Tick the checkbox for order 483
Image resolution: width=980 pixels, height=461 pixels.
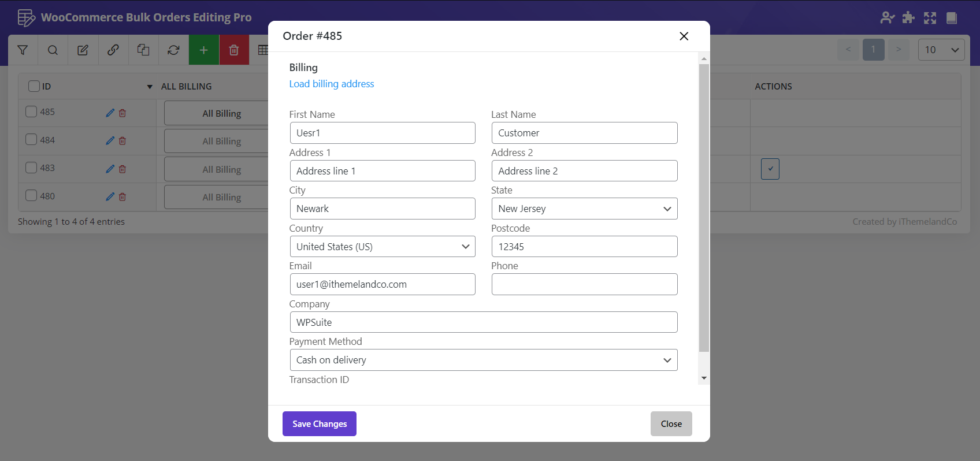click(x=31, y=168)
